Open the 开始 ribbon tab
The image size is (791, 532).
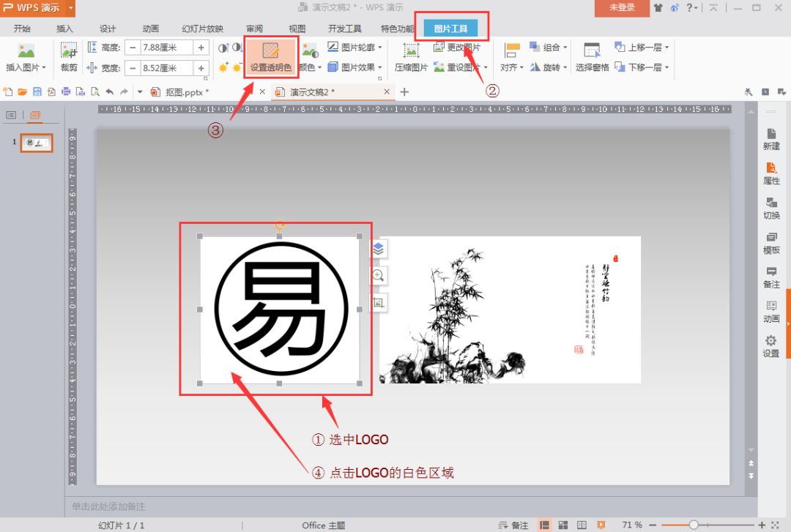pyautogui.click(x=22, y=29)
